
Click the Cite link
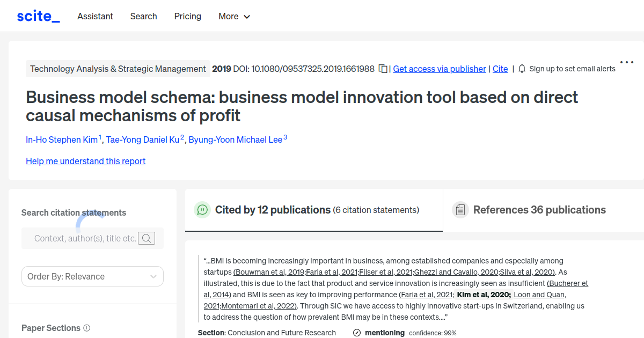pyautogui.click(x=500, y=69)
